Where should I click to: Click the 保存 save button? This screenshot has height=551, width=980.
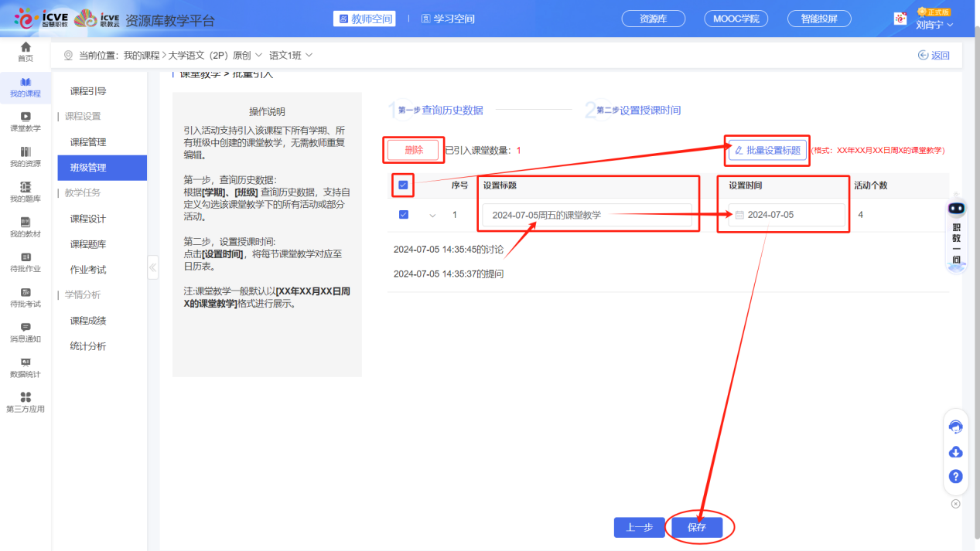click(696, 527)
